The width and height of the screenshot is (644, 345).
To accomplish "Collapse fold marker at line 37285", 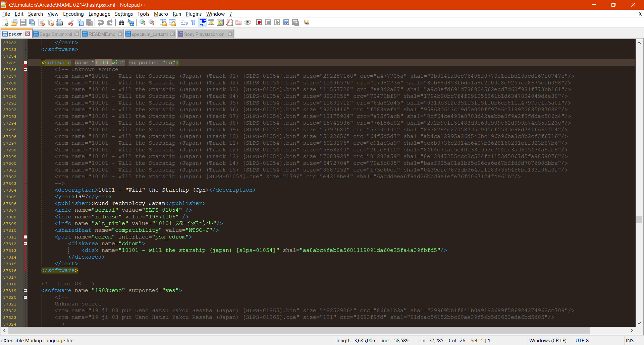I will coord(25,63).
